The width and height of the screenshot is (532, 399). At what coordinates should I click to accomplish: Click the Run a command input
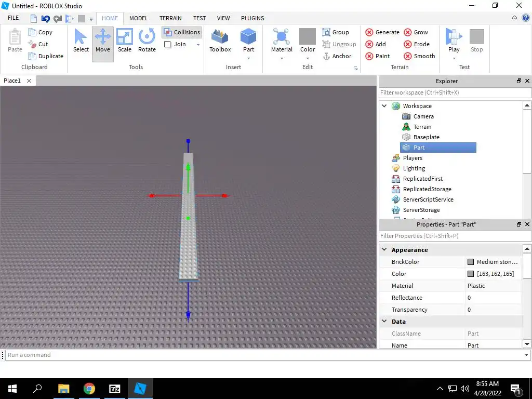(263, 355)
